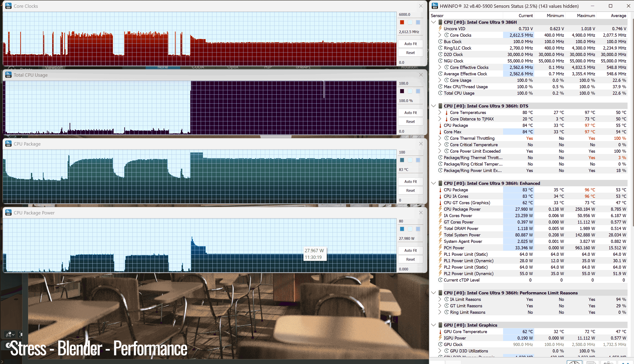Click the bolt icon beside IGPU Power
This screenshot has height=364, width=634.
440,338
